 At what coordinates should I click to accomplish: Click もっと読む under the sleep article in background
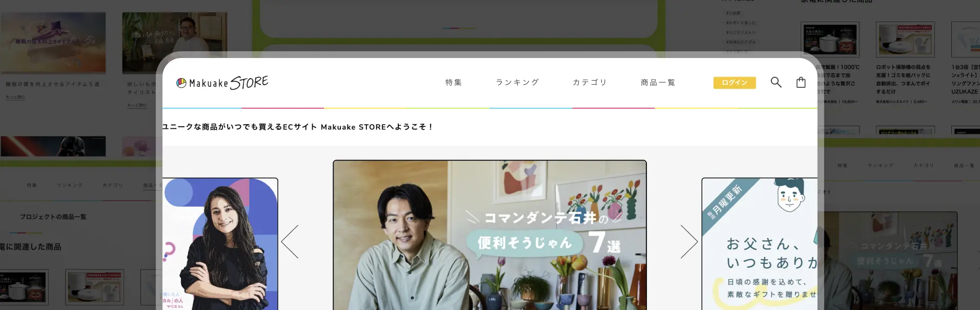(15, 97)
